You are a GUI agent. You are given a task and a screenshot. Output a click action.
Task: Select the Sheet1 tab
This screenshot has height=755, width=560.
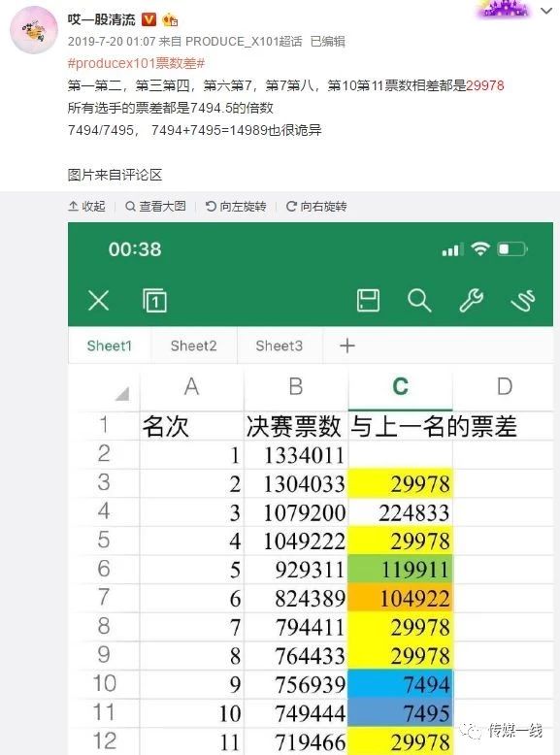point(110,345)
